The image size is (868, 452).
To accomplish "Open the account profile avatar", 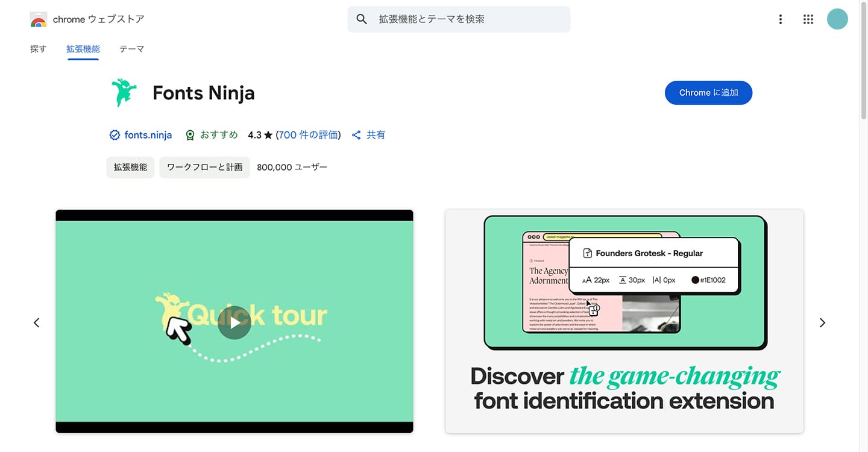I will [837, 19].
